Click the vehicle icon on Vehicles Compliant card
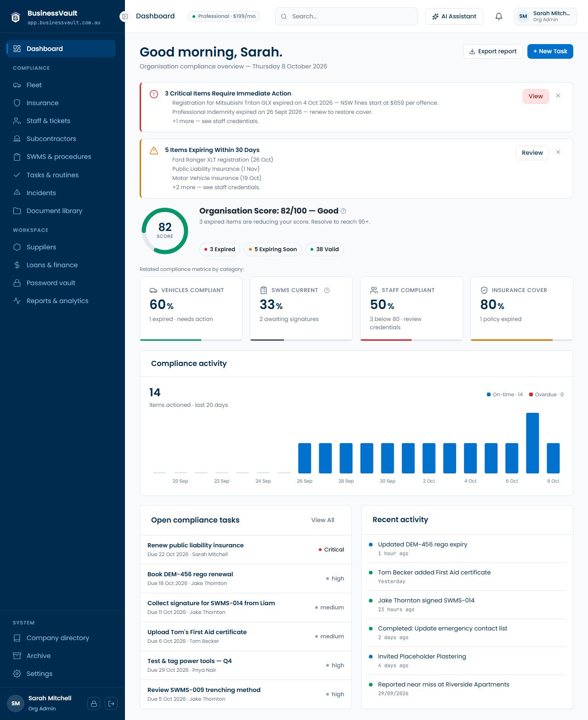 click(x=153, y=290)
